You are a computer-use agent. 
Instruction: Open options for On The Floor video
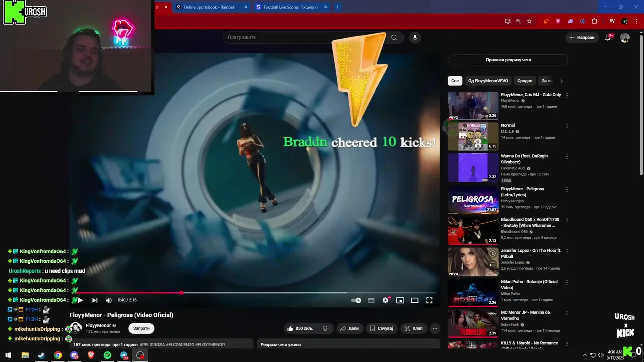point(567,251)
